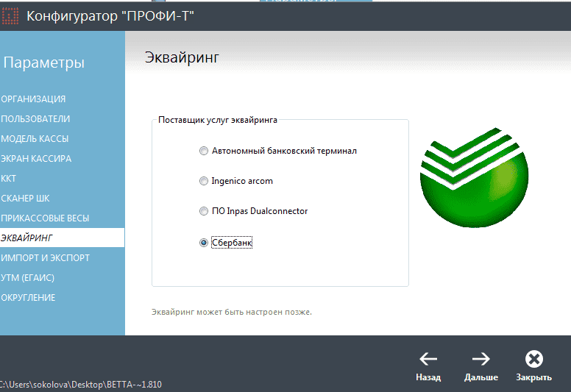Switch to ЭКРАН КАССИРА settings
The height and width of the screenshot is (392, 571).
[36, 159]
